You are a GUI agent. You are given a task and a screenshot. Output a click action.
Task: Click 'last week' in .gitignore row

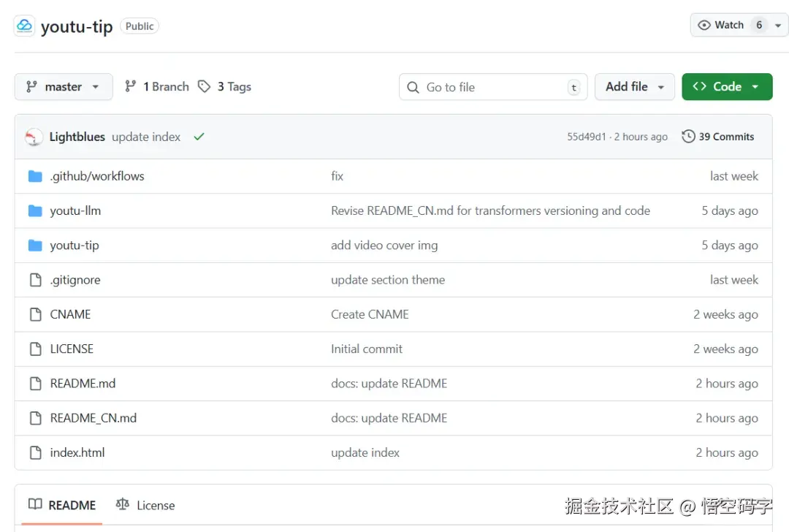734,280
